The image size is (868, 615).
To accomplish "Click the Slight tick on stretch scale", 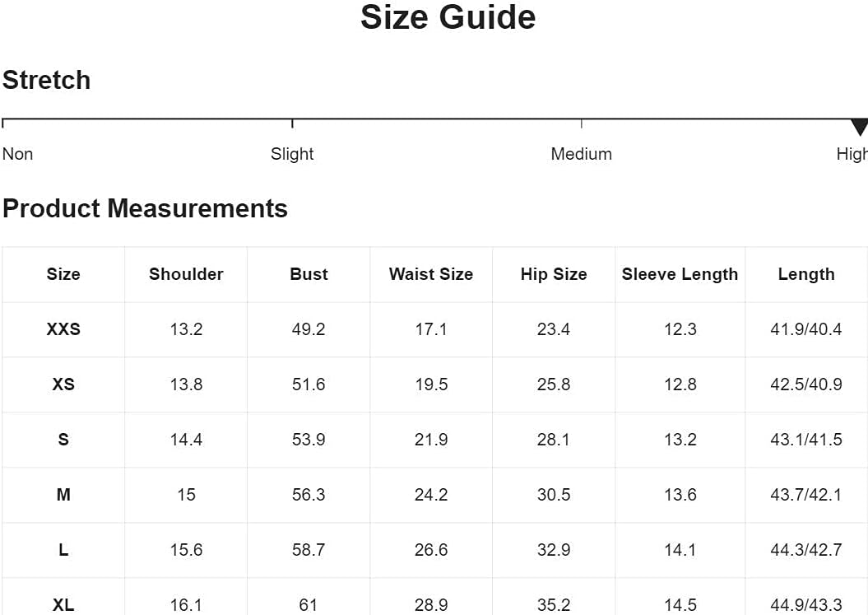I will (292, 123).
